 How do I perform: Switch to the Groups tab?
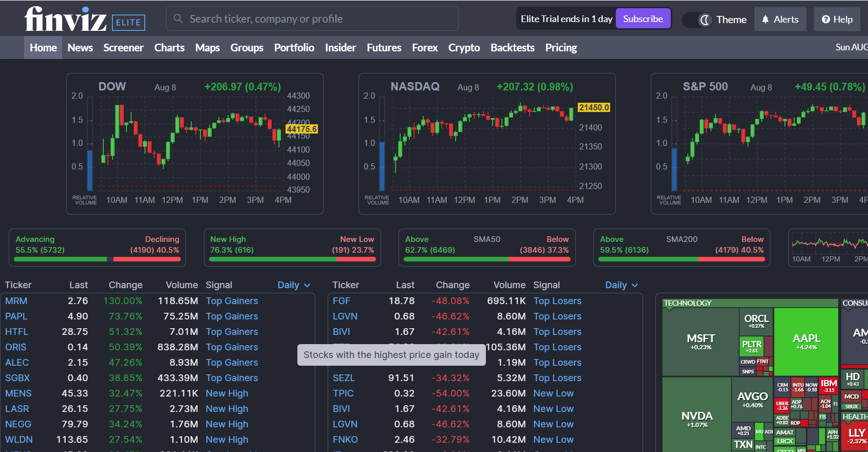pyautogui.click(x=247, y=48)
